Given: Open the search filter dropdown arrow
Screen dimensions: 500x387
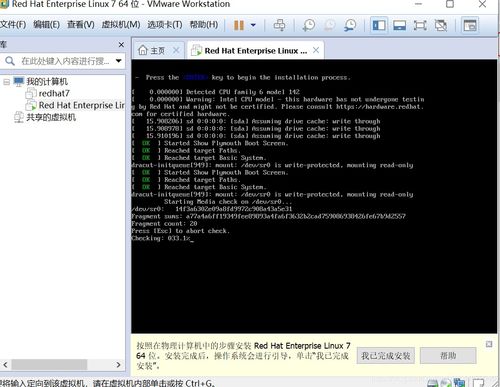Looking at the screenshot, I should [118, 61].
